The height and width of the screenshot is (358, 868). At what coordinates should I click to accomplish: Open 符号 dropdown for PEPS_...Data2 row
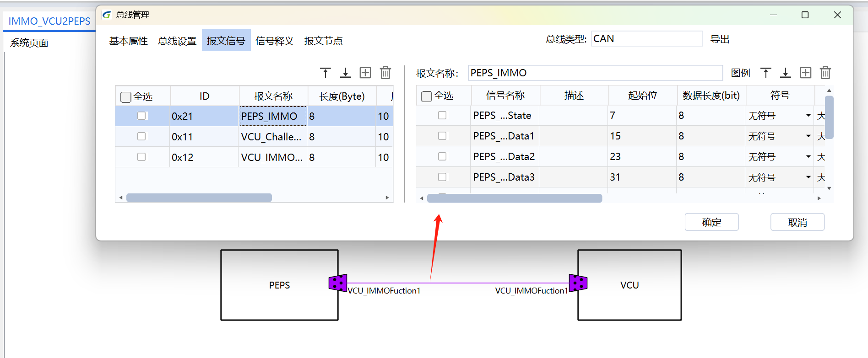(x=808, y=157)
